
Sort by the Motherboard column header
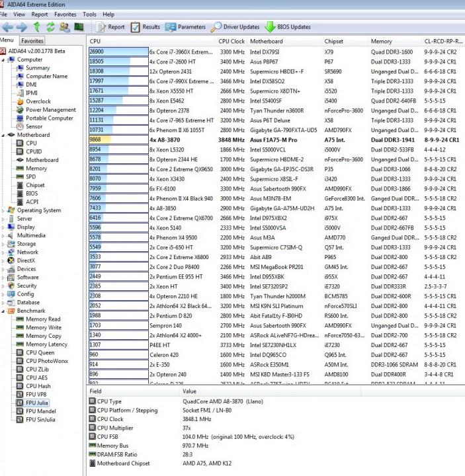pos(284,41)
